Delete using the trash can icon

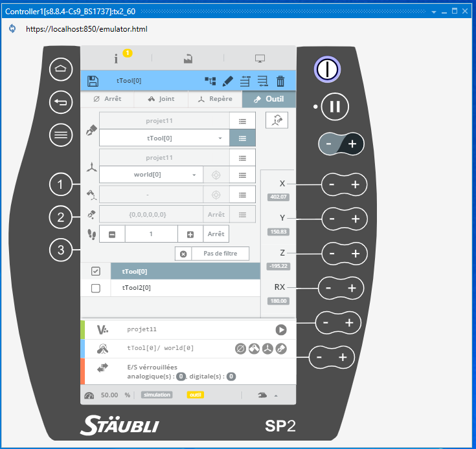[280, 81]
